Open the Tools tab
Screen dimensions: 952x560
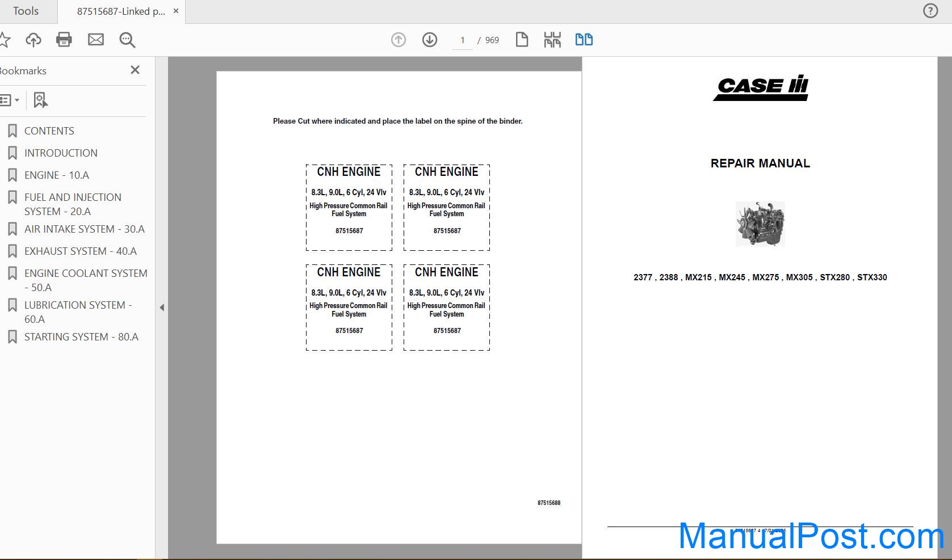click(x=26, y=11)
